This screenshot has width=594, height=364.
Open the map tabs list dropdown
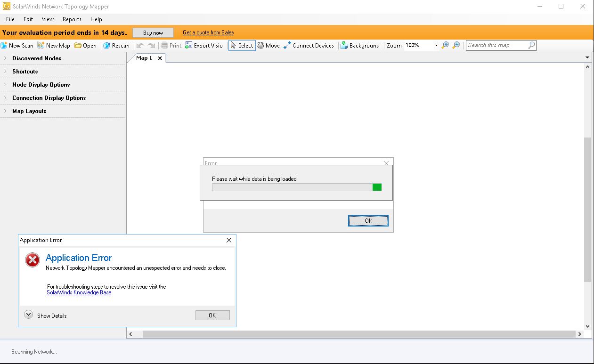(587, 57)
